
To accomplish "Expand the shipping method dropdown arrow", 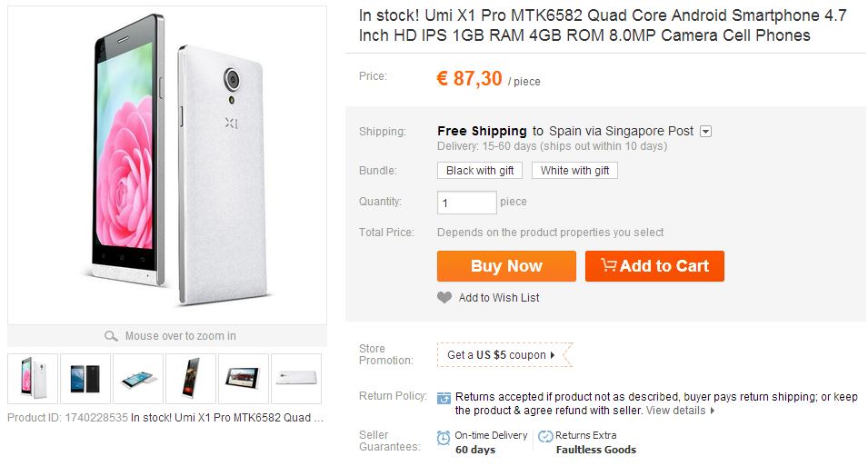I will (706, 132).
